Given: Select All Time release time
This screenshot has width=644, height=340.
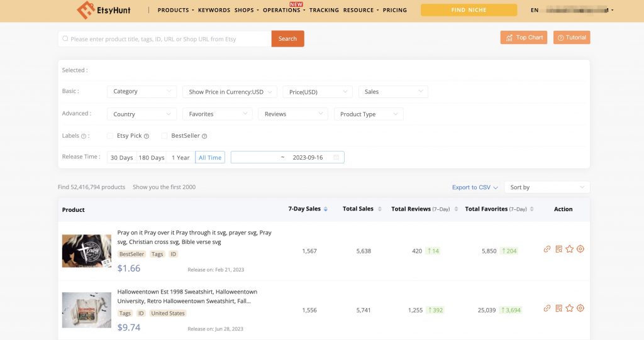Looking at the screenshot, I should [210, 157].
